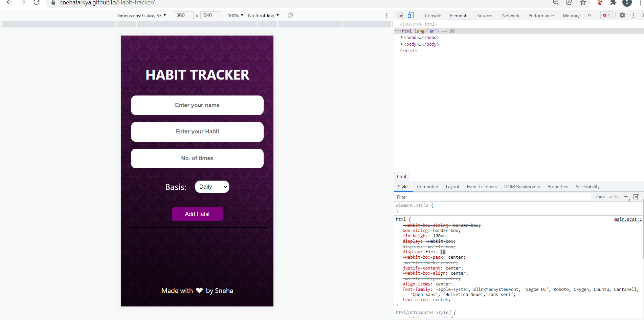Image resolution: width=644 pixels, height=320 pixels.
Task: Open DevTools settings gear
Action: point(622,15)
